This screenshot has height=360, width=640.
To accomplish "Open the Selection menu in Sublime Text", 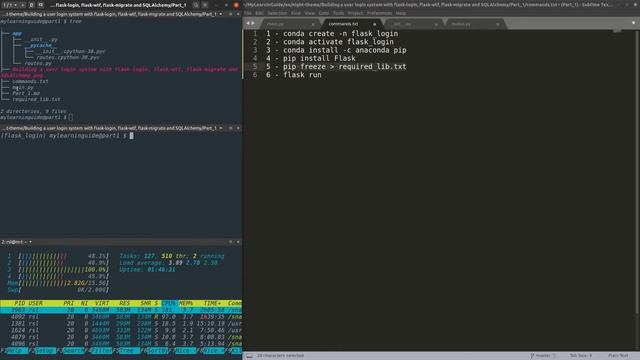I will pos(277,13).
